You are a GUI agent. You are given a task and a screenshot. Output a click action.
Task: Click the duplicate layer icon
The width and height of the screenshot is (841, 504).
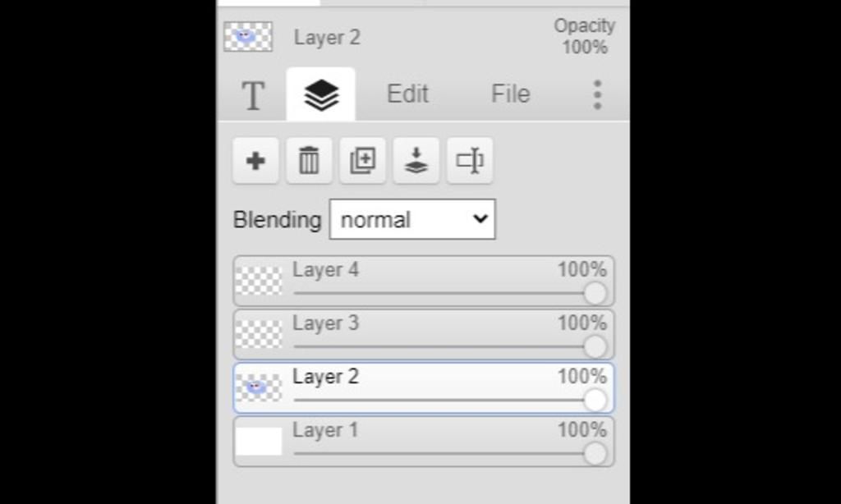tap(362, 160)
